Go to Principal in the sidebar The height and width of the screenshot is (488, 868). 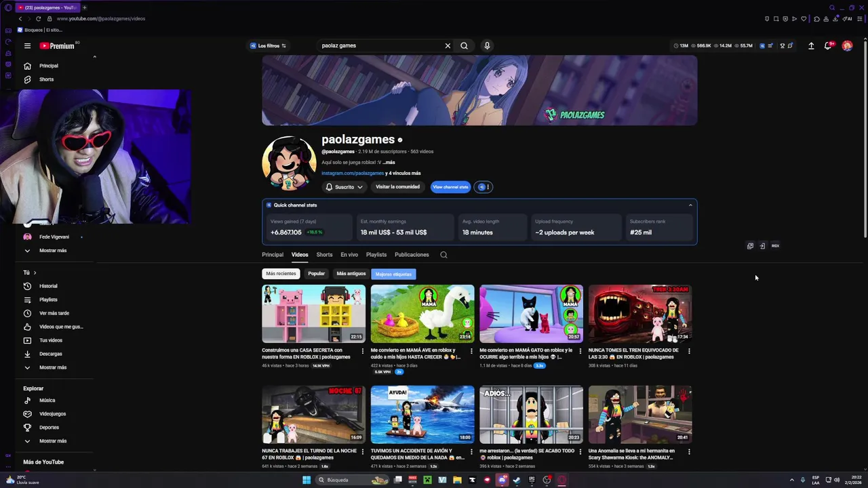pos(49,66)
